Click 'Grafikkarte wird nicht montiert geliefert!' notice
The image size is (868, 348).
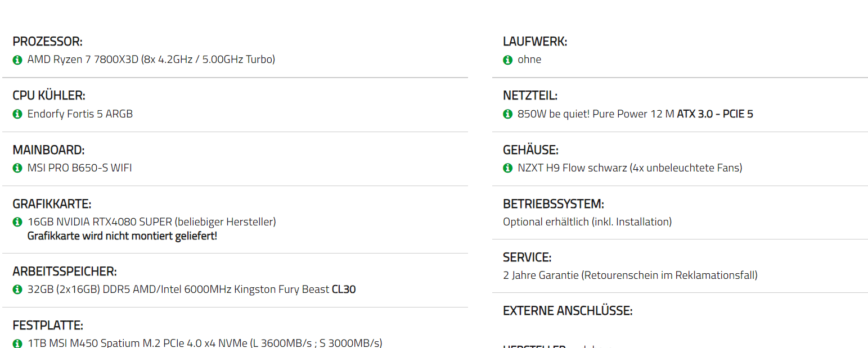point(122,236)
